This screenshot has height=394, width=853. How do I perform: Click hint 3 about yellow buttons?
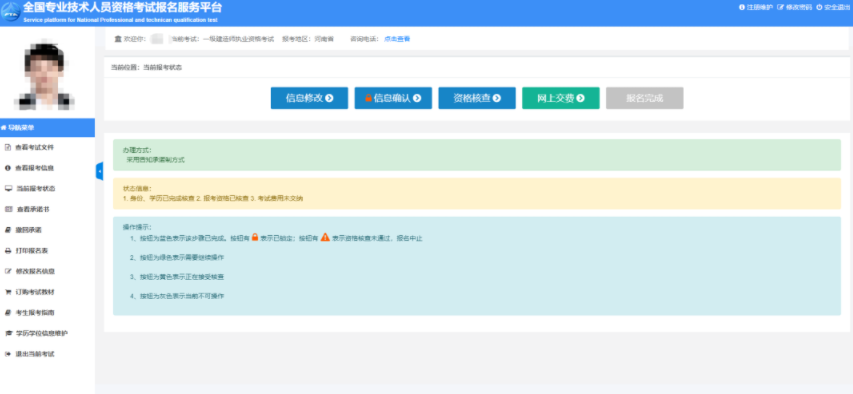(x=176, y=276)
